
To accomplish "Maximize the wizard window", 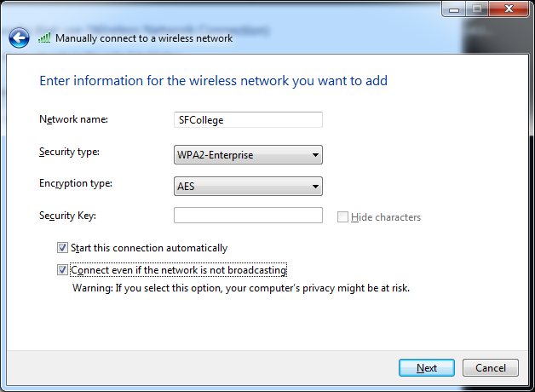I will click(476, 9).
